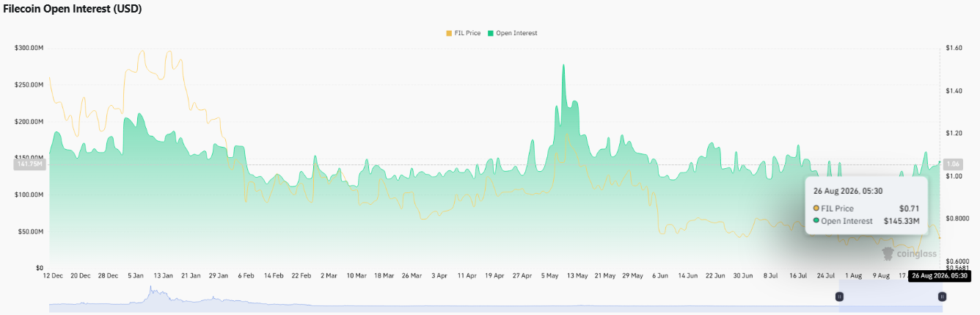This screenshot has height=315, width=980.
Task: Click the 11 Apr date label
Action: click(x=467, y=276)
